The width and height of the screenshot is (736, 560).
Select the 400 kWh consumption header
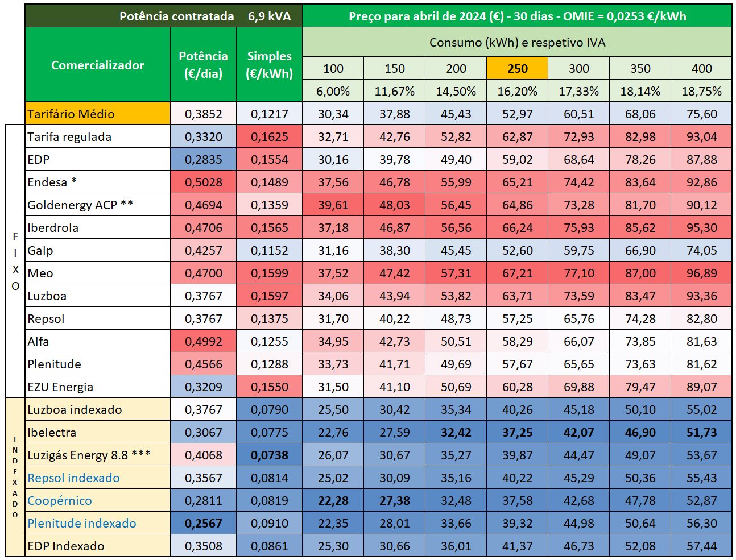point(701,69)
